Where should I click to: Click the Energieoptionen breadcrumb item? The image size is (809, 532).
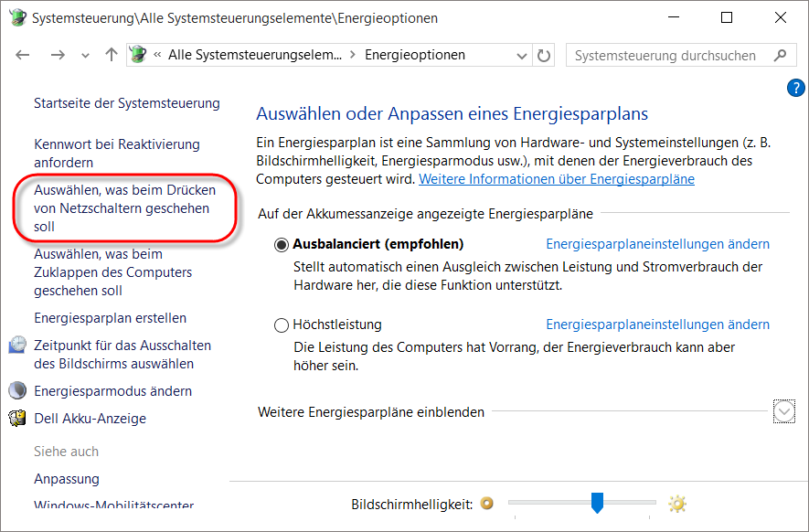coord(414,55)
